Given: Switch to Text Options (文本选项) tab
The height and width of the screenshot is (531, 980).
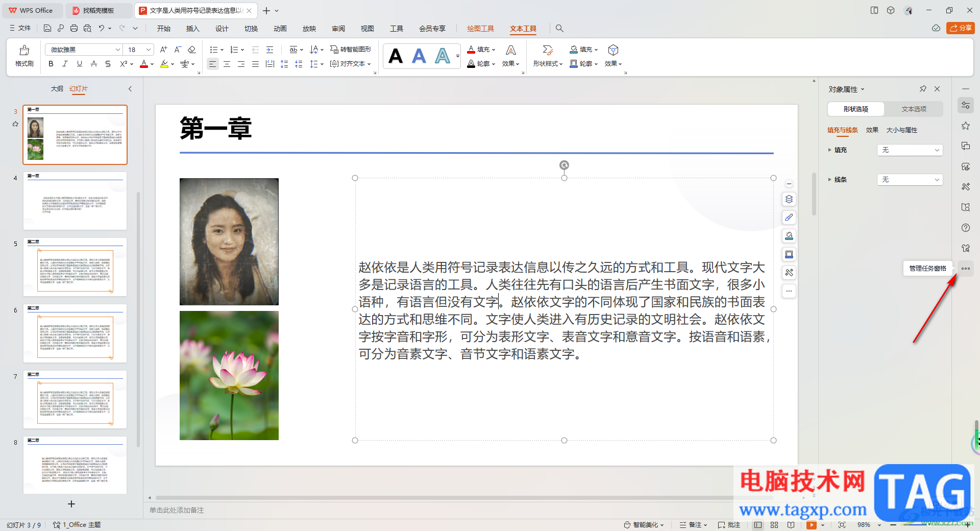Looking at the screenshot, I should pyautogui.click(x=914, y=109).
